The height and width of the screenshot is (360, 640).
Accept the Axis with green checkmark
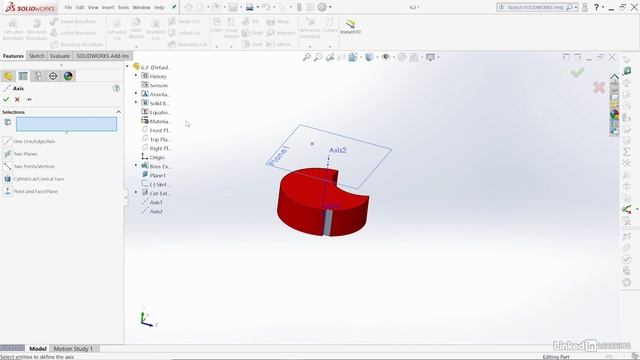click(x=6, y=99)
